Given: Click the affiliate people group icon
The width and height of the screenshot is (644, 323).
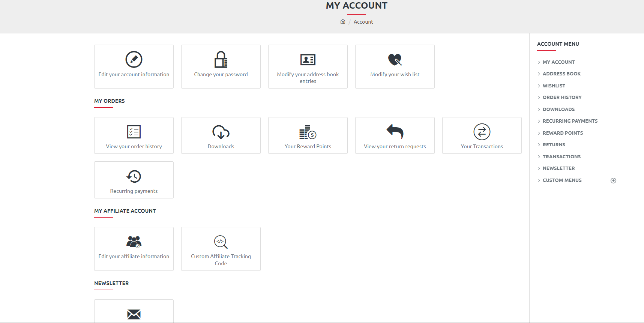Looking at the screenshot, I should [134, 242].
